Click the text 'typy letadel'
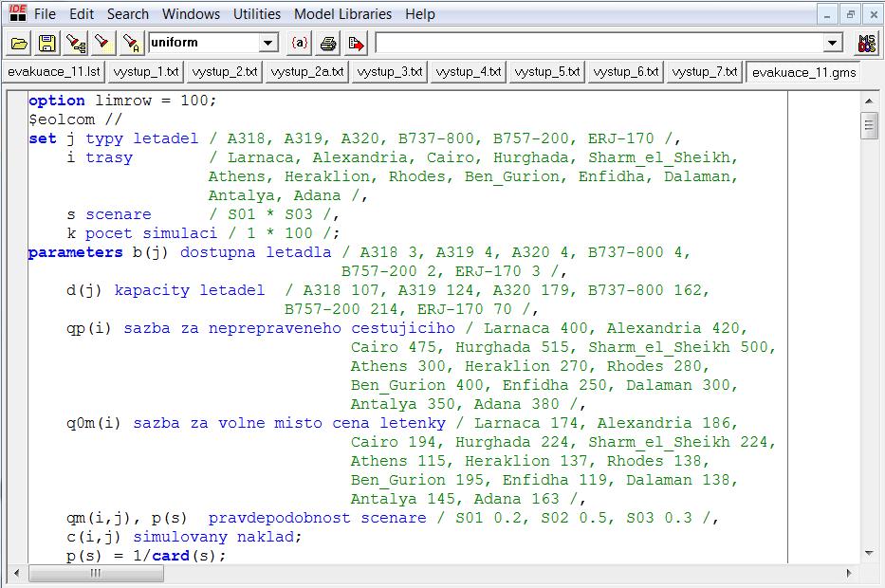 click(141, 138)
